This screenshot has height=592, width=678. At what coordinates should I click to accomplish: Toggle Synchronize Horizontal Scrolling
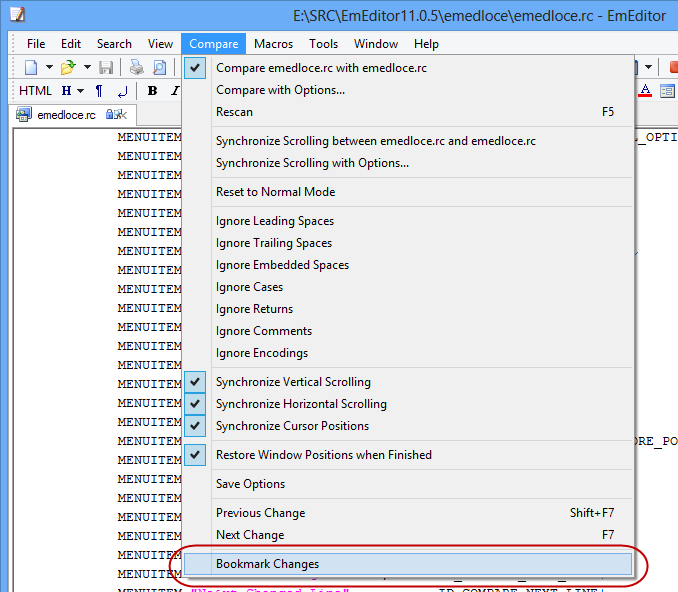coord(408,404)
